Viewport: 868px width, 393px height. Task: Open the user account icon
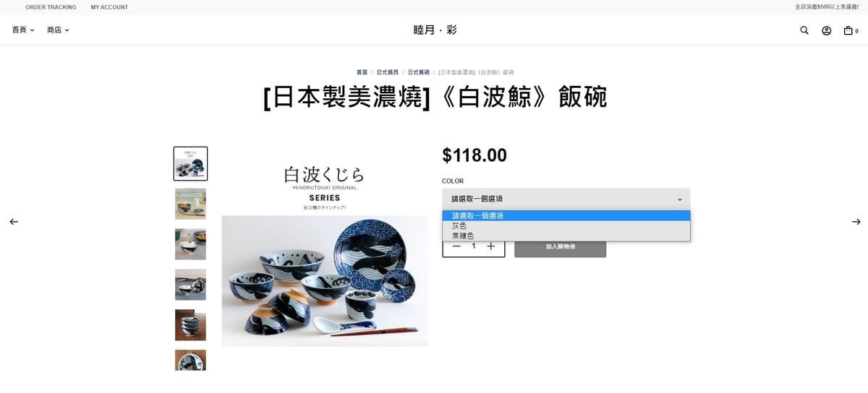point(826,30)
